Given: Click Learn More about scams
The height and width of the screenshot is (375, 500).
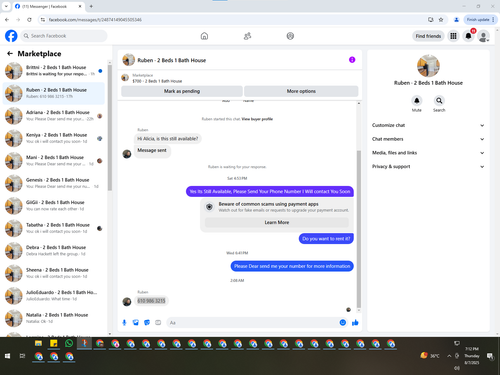Looking at the screenshot, I should coord(277,222).
